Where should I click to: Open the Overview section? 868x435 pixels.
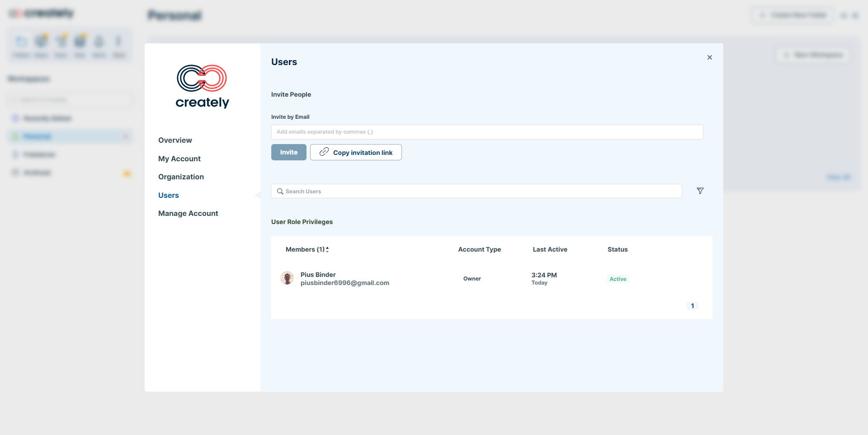pos(175,140)
